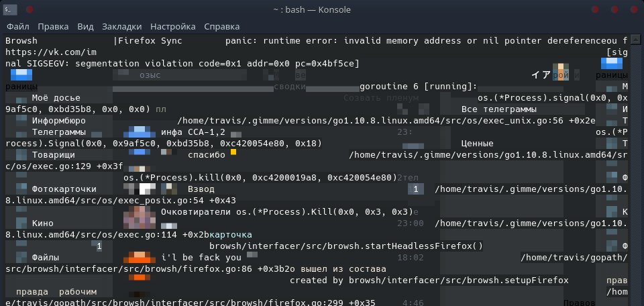Viewport: 644px width, 306px height.
Task: Click the icon beside Моё досье
Action: click(x=21, y=99)
